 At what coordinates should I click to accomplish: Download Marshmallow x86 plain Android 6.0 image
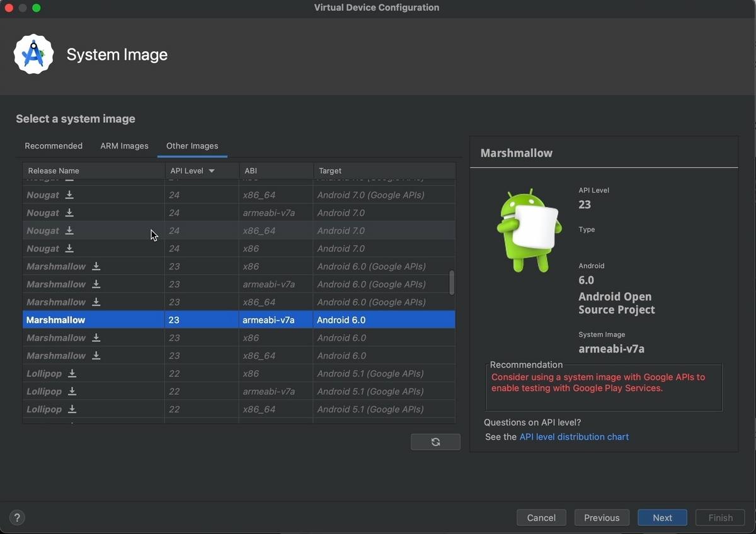[x=96, y=338]
